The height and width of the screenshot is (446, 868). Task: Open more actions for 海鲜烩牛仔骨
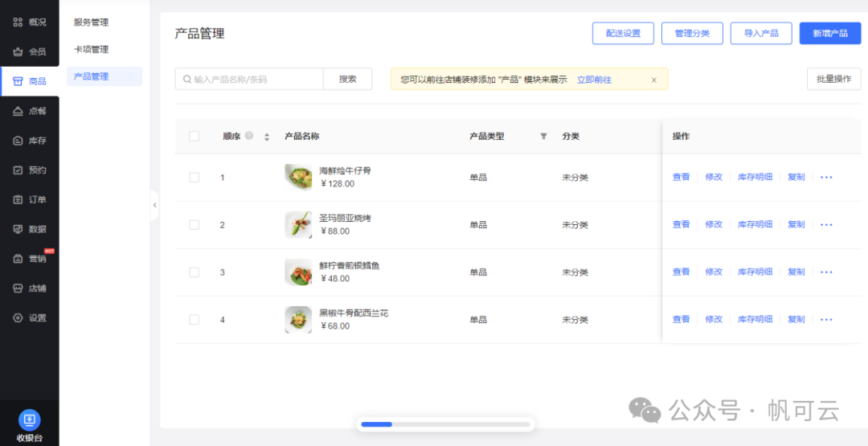(x=826, y=177)
